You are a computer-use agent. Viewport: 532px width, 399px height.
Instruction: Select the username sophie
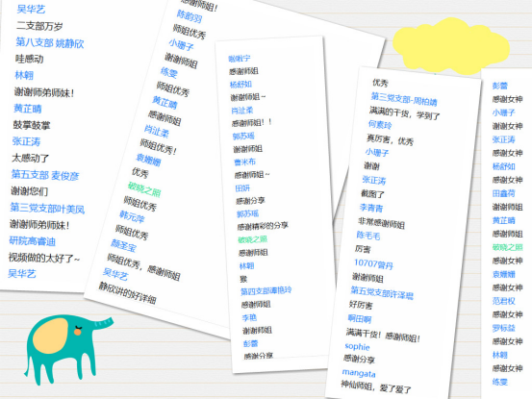357,346
